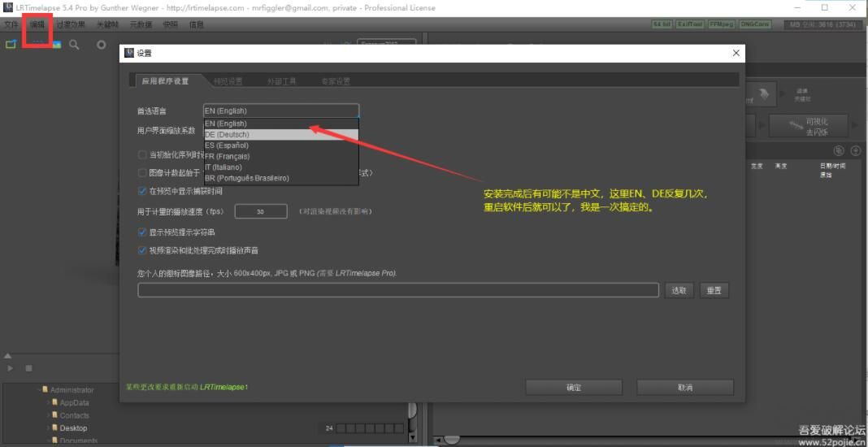Choose ES (Español) from language list
868x447 pixels.
click(x=280, y=145)
